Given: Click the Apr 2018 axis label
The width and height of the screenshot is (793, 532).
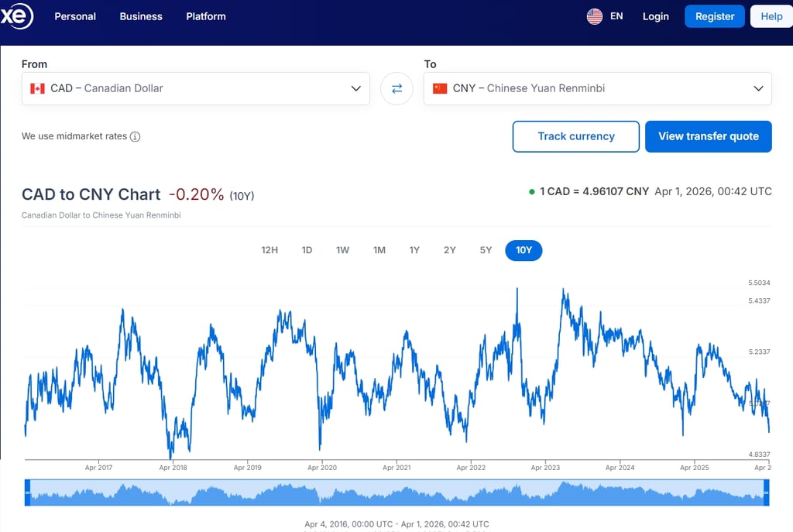Looking at the screenshot, I should point(173,468).
